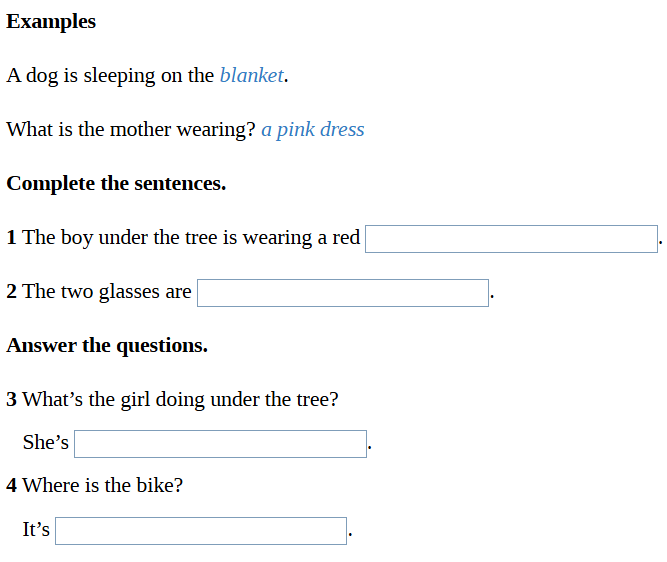Image resolution: width=667 pixels, height=562 pixels.
Task: Select the input box following "It's"
Action: click(x=200, y=531)
